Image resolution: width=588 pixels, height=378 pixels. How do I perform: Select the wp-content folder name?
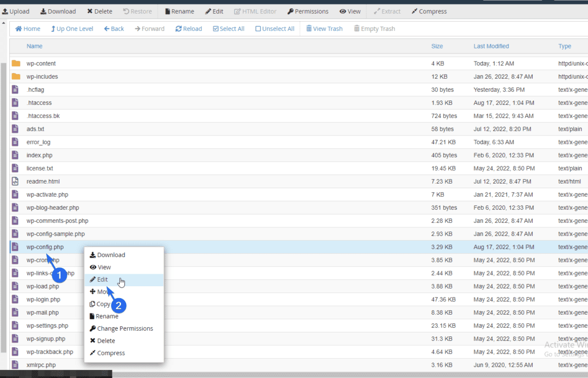41,63
